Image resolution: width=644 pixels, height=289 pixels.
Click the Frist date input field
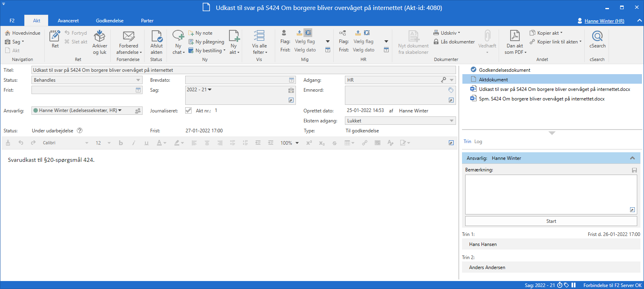(x=87, y=90)
